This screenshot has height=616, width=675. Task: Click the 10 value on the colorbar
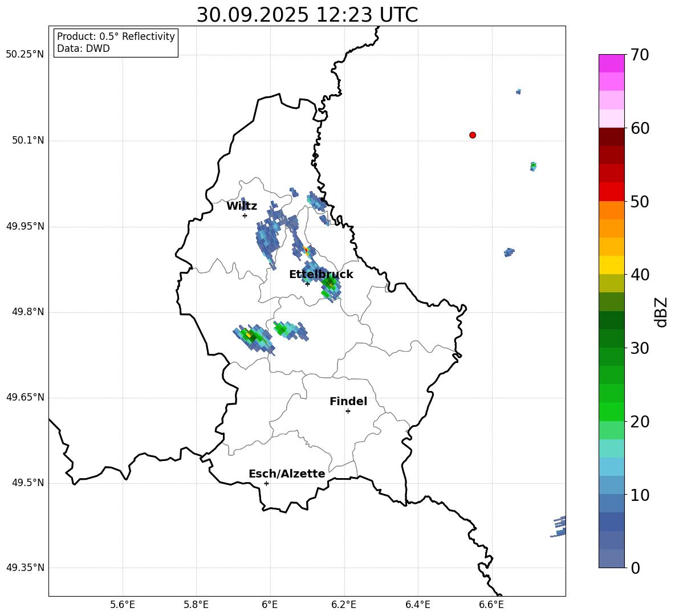(640, 496)
